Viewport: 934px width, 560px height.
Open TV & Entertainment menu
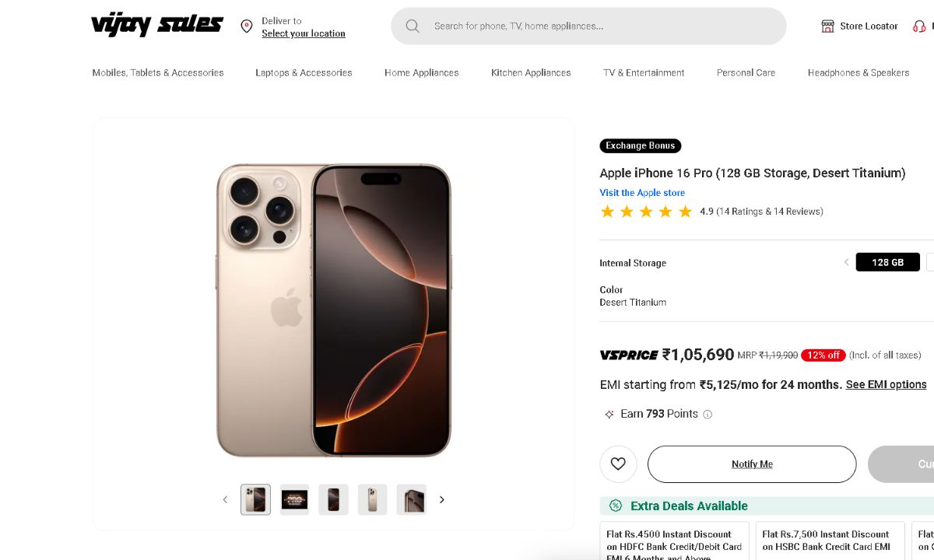pyautogui.click(x=644, y=73)
